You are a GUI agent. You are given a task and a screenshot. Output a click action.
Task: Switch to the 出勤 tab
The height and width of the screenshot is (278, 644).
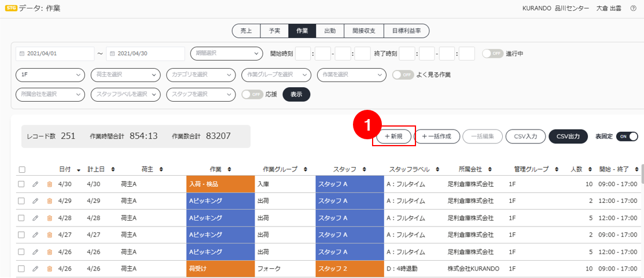click(330, 31)
